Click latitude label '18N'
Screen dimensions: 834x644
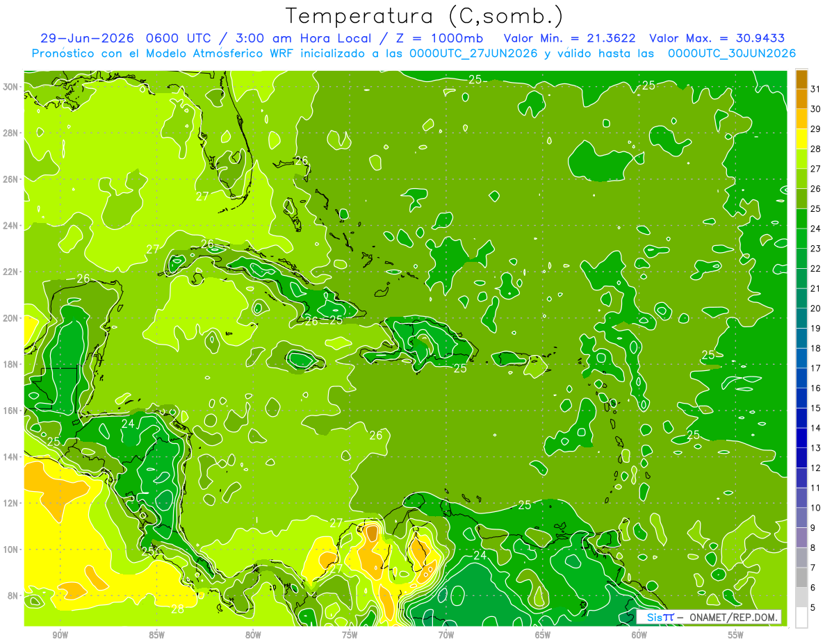click(10, 364)
